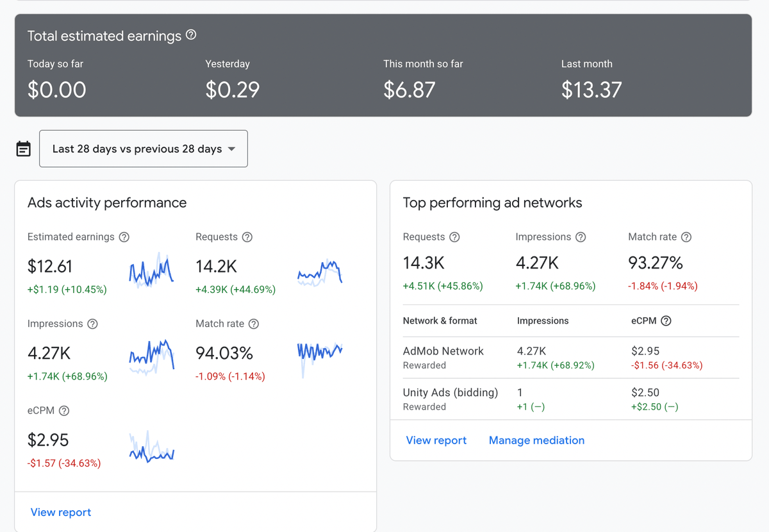Click help icon next to Match rate in Top ad networks
Viewport: 769px width, 532px height.
coord(686,237)
